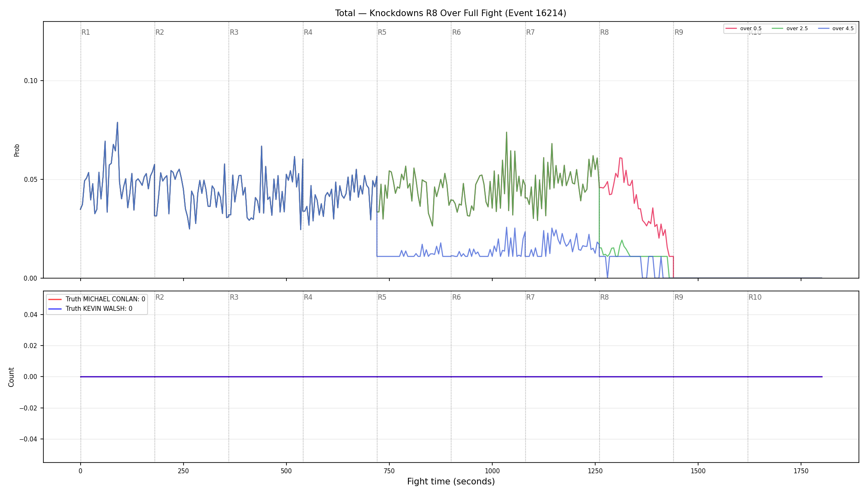Click the R9 round marker in the Count chart

[679, 297]
